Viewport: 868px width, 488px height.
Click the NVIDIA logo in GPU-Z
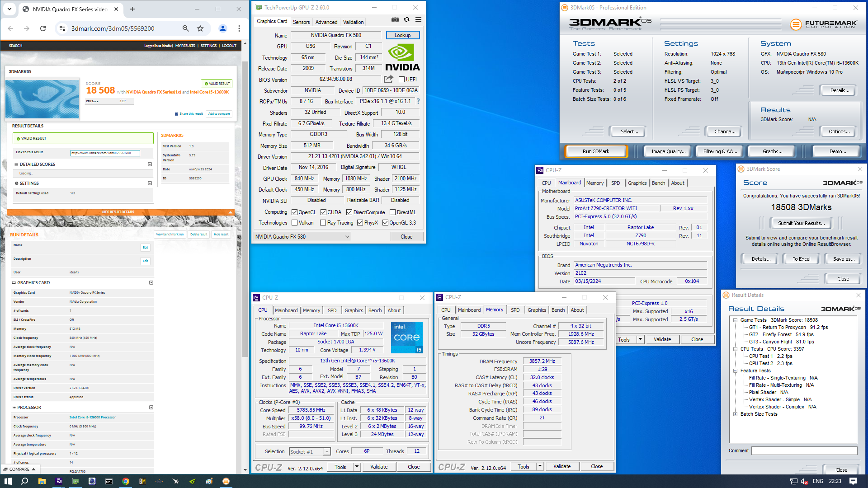tap(402, 57)
